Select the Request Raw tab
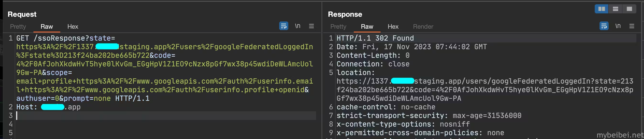The height and width of the screenshot is (139, 644). click(47, 27)
